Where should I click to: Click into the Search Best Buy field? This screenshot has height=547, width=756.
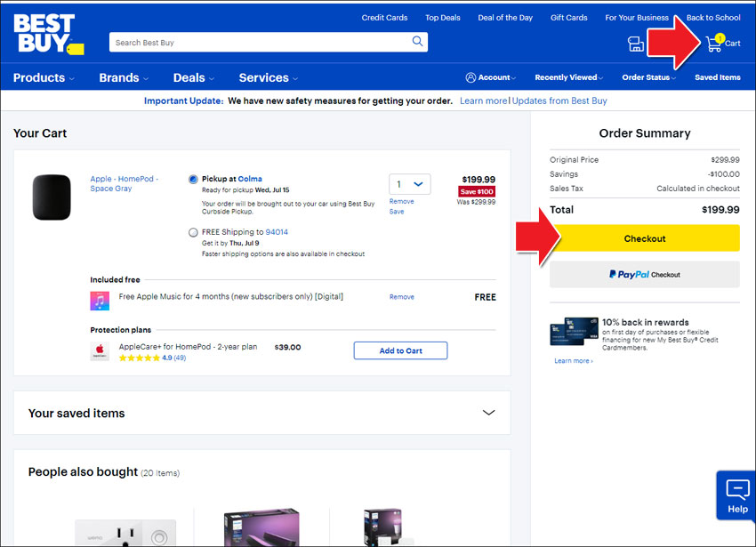coord(261,42)
